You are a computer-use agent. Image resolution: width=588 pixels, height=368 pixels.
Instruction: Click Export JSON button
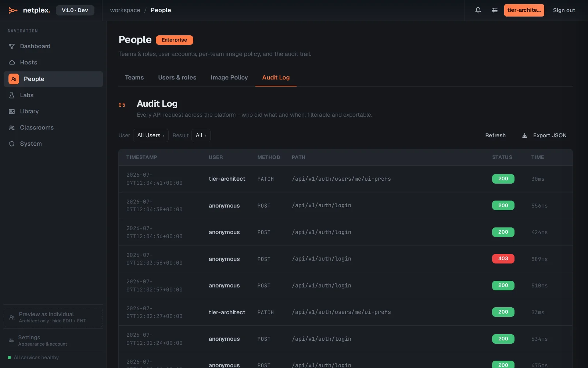pyautogui.click(x=545, y=135)
